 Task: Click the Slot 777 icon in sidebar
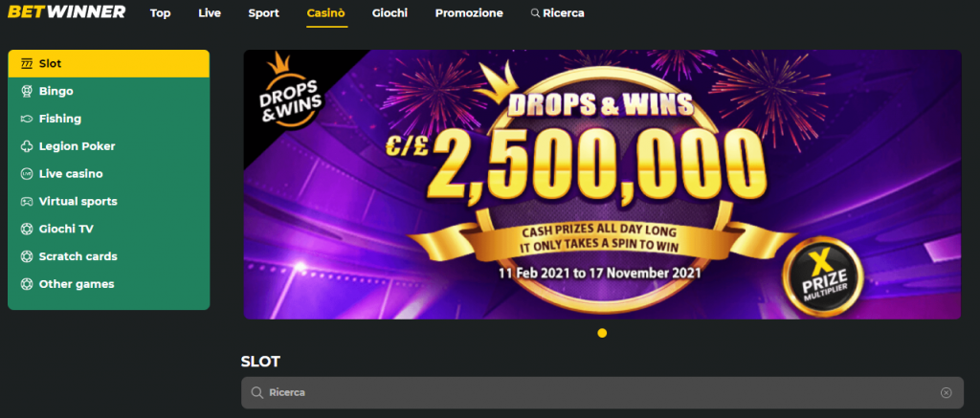[26, 64]
